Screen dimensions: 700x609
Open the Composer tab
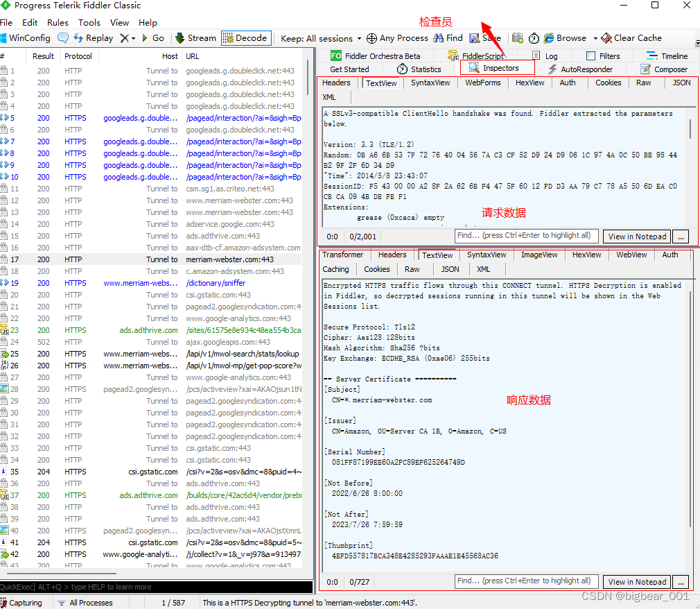pyautogui.click(x=664, y=69)
